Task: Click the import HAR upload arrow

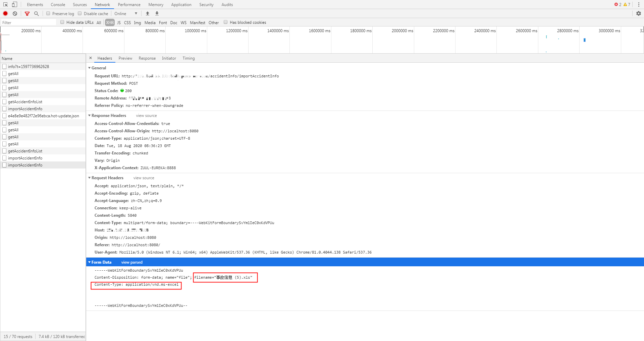Action: tap(148, 13)
